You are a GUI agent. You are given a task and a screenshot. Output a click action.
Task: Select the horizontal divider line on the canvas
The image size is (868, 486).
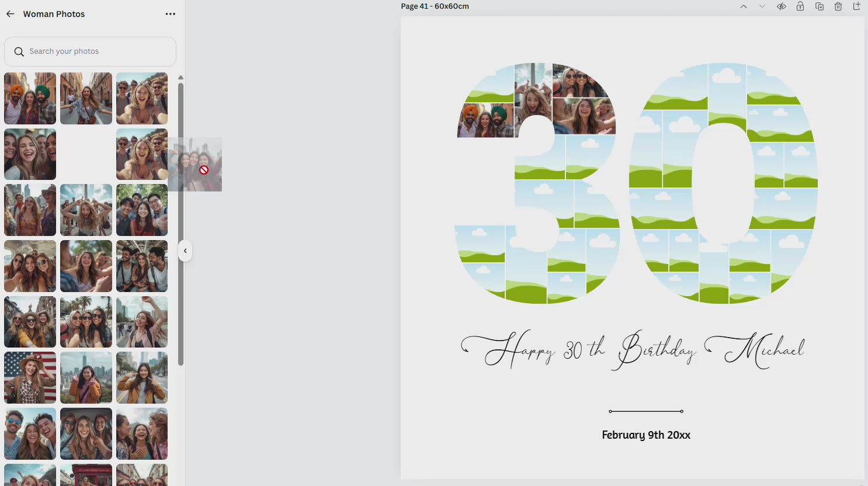tap(646, 411)
